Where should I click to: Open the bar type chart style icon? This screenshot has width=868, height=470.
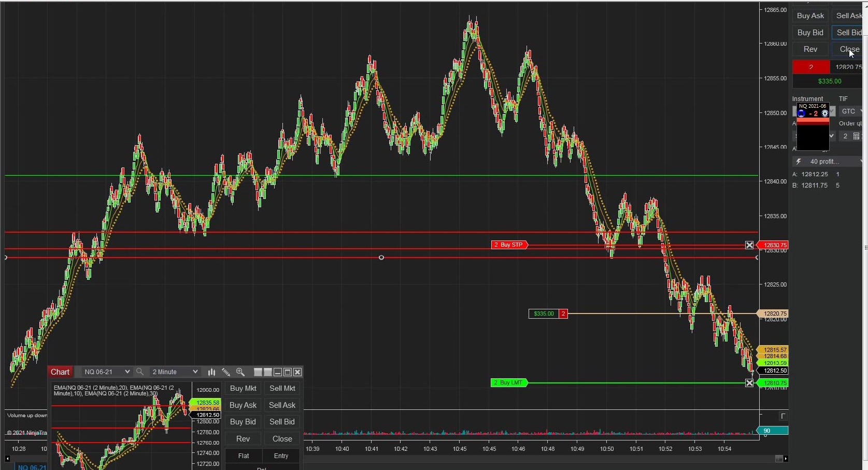pos(211,372)
